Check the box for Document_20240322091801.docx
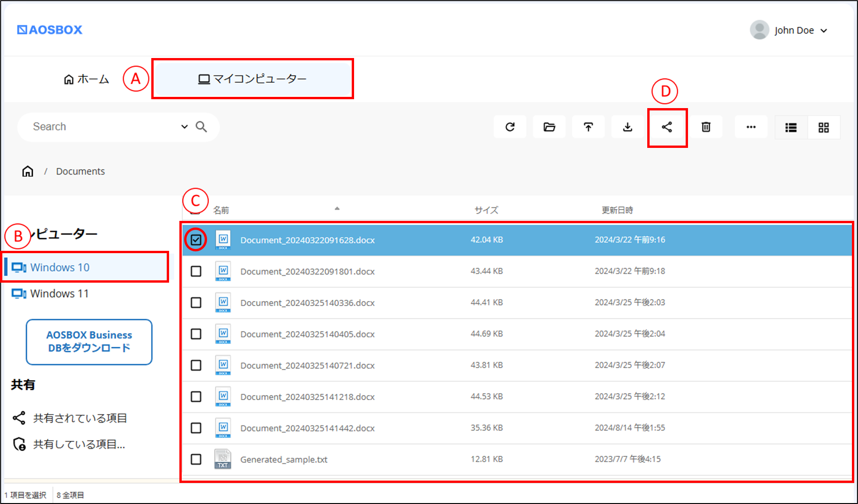The width and height of the screenshot is (858, 504). (x=196, y=271)
